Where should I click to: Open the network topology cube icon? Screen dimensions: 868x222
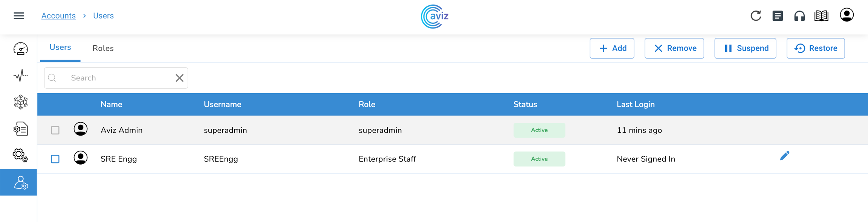tap(20, 102)
